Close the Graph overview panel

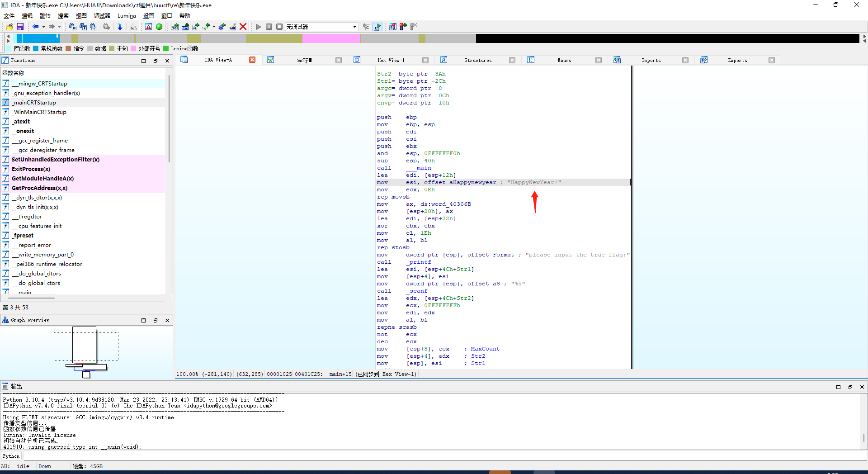click(167, 320)
